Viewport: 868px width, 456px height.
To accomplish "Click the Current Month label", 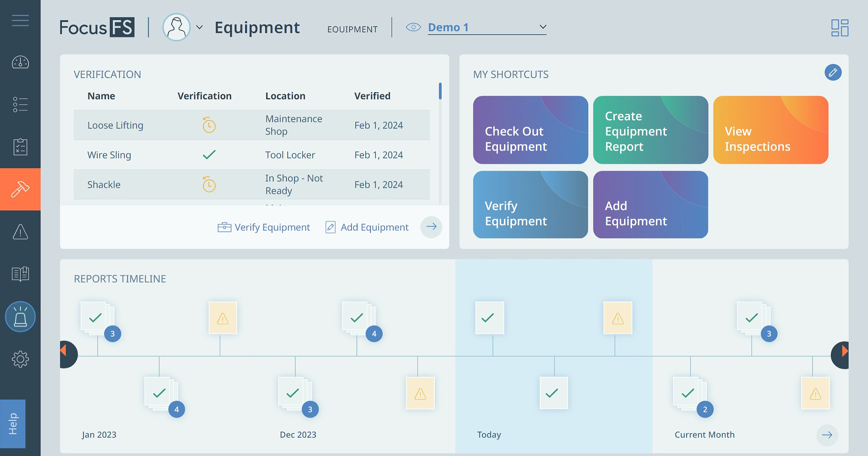I will [704, 435].
